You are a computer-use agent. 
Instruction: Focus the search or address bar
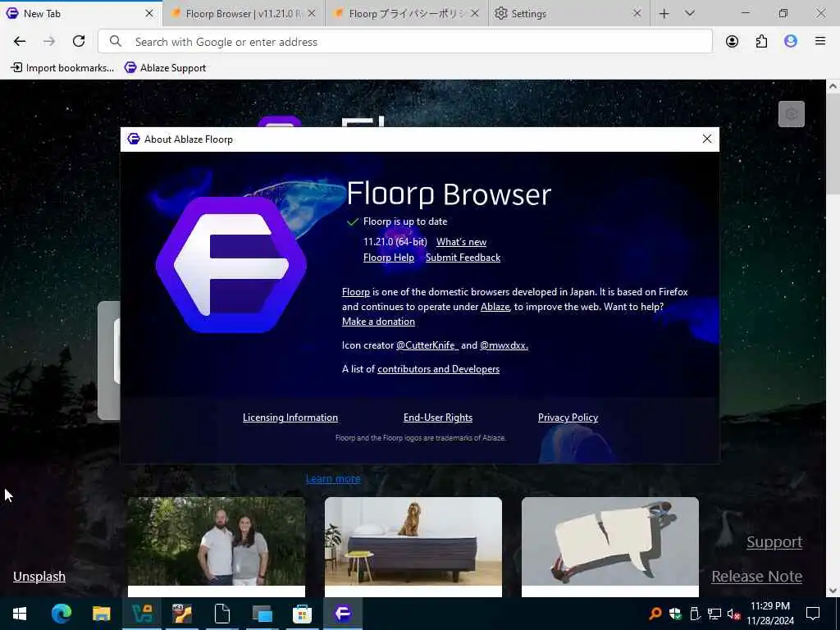pyautogui.click(x=405, y=41)
